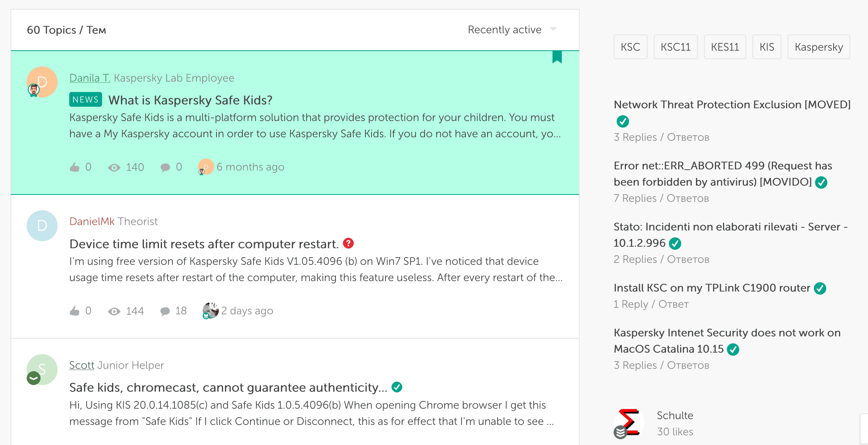868x445 pixels.
Task: Select the KSC11 tag
Action: pos(675,47)
